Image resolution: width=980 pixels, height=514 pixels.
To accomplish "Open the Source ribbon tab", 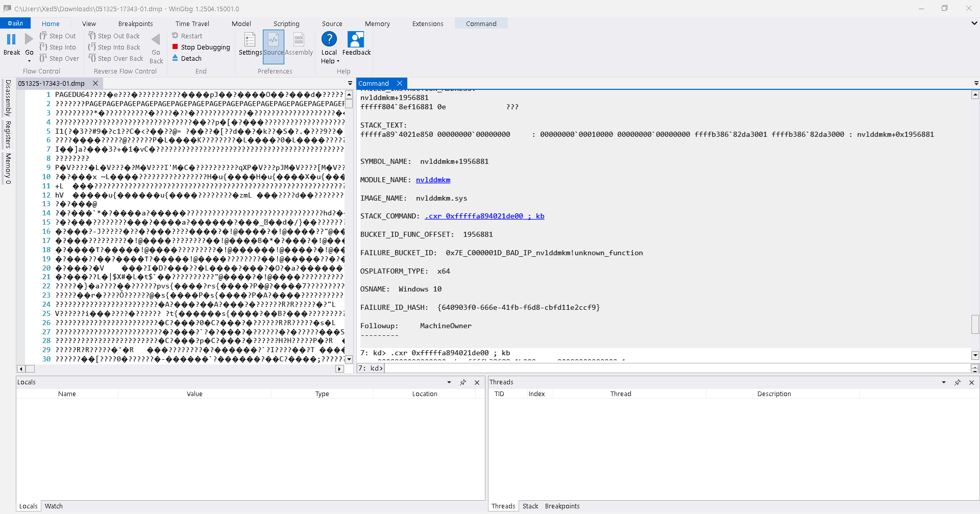I will (332, 23).
